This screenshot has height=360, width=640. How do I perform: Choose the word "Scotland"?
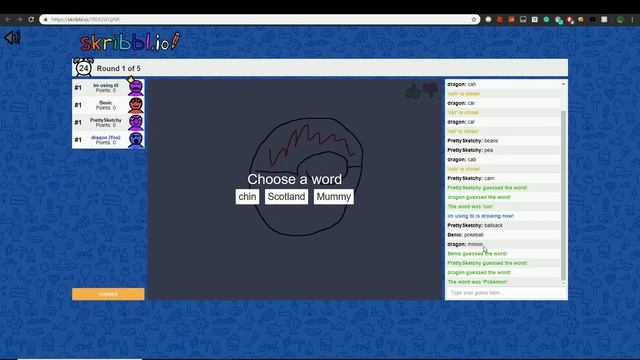(x=286, y=197)
